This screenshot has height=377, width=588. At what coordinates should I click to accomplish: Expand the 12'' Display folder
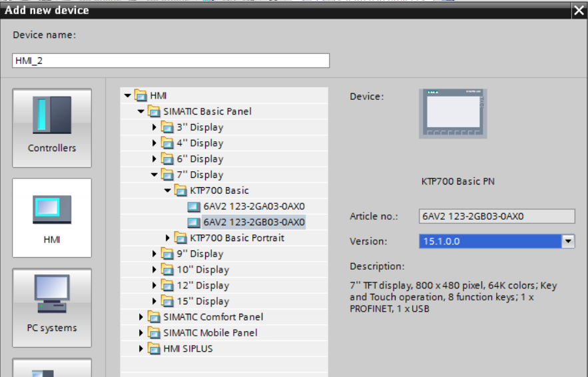154,285
